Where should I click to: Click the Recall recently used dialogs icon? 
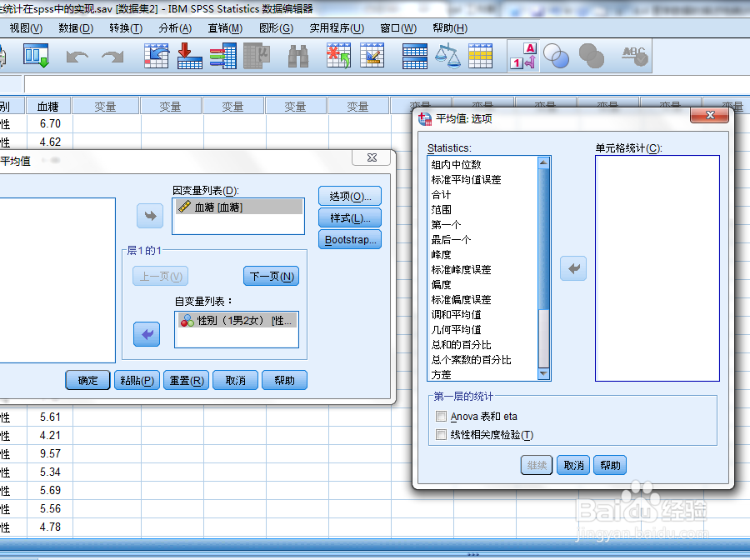pyautogui.click(x=36, y=56)
